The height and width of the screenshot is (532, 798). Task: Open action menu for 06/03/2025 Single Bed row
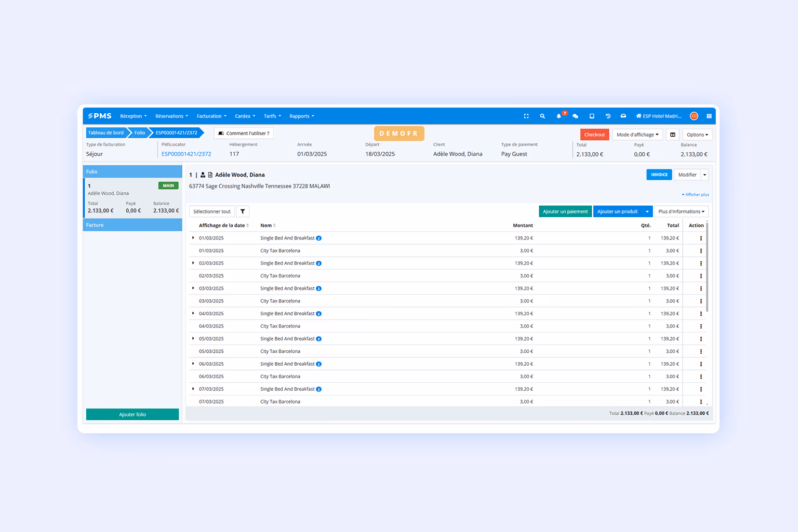tap(701, 364)
